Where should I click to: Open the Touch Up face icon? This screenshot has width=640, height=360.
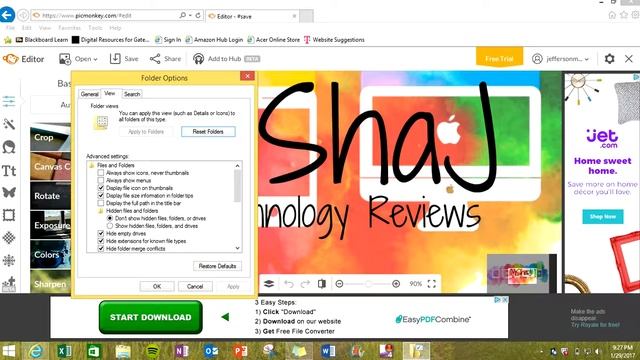point(9,147)
